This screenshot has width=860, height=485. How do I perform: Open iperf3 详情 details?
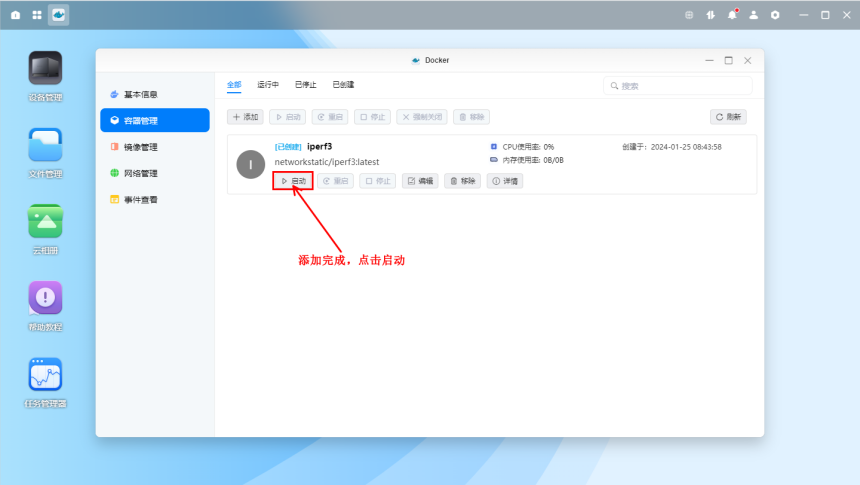pos(505,181)
